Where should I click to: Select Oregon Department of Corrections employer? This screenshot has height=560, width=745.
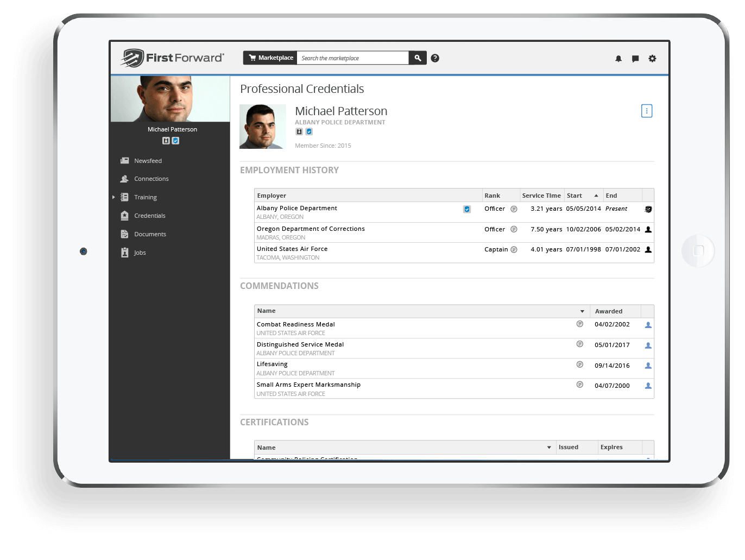click(x=311, y=229)
